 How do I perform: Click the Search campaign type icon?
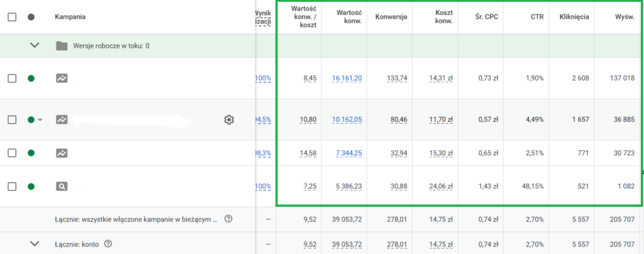62,186
